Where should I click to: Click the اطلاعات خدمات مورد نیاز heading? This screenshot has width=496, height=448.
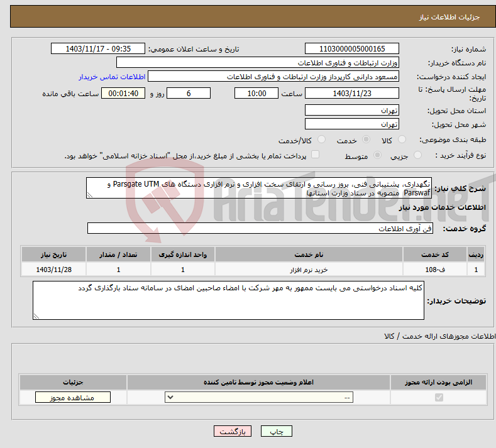(442, 207)
